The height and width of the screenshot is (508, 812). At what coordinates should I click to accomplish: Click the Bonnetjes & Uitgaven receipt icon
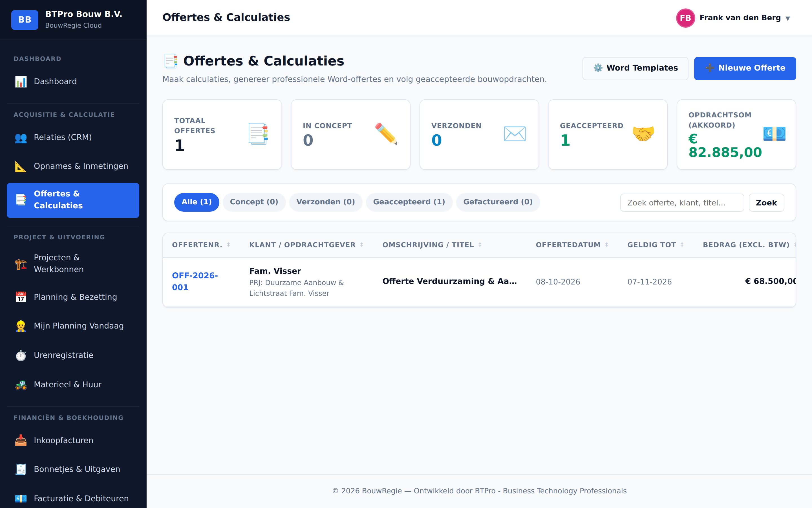[x=21, y=469]
